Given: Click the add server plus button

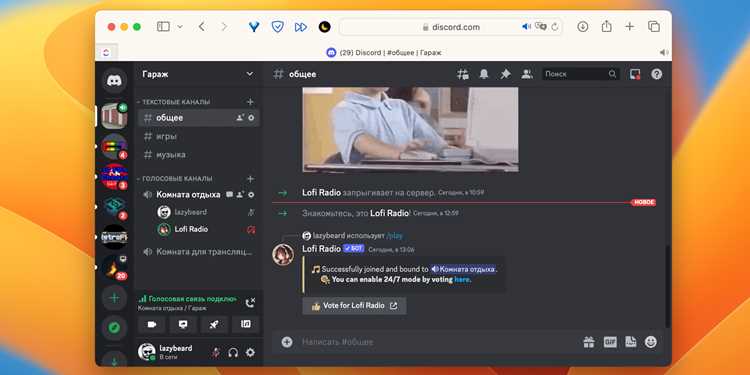Looking at the screenshot, I should coord(114,298).
